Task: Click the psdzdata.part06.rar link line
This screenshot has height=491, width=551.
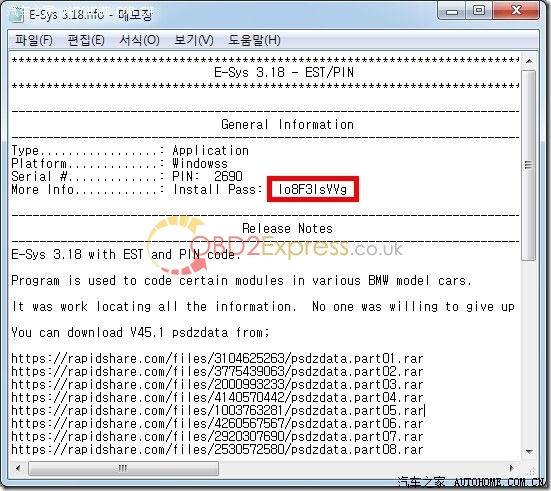Action: coord(217,424)
